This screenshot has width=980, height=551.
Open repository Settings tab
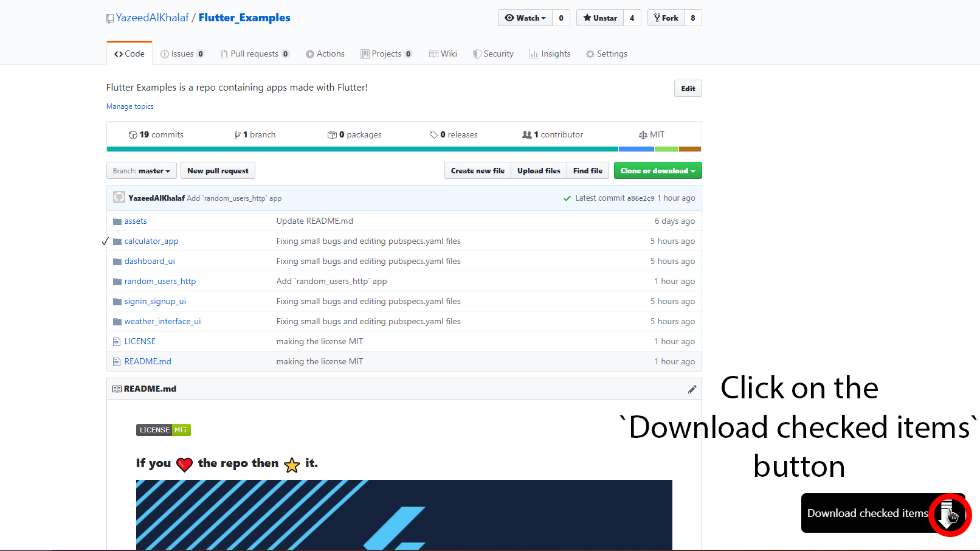pos(607,54)
